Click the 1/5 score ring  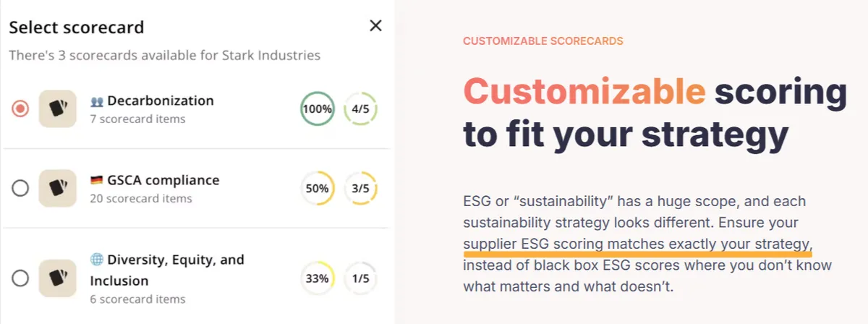pos(360,278)
